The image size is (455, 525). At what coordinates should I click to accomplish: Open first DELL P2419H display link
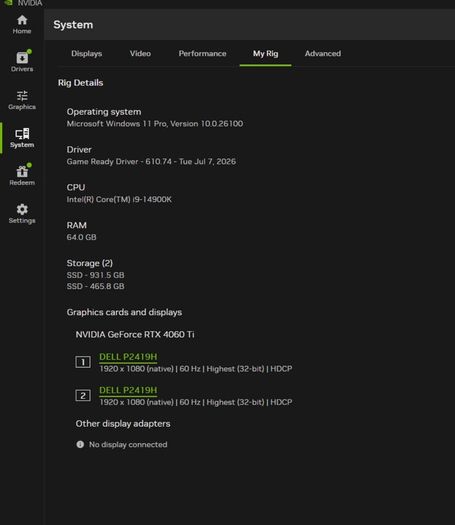click(x=128, y=357)
